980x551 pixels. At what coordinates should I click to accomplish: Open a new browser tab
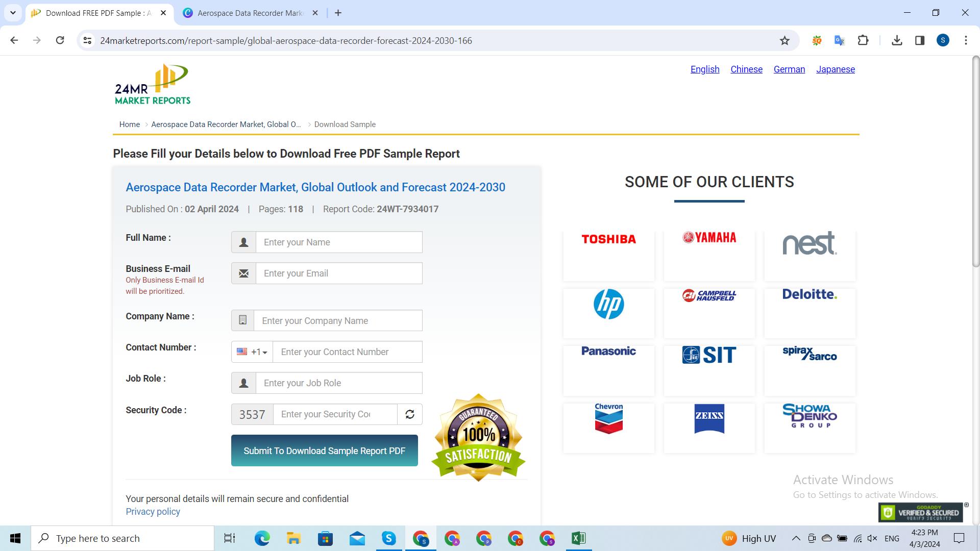pyautogui.click(x=338, y=13)
